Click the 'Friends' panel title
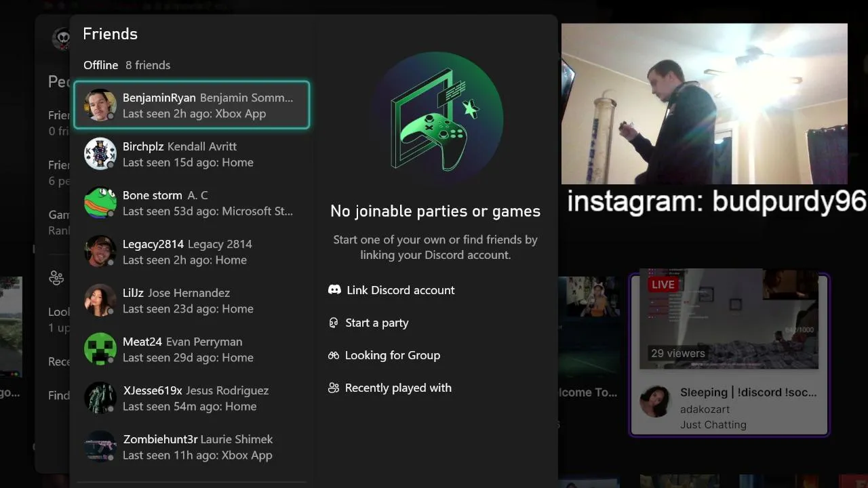Screen dimensions: 868x488 [110, 34]
